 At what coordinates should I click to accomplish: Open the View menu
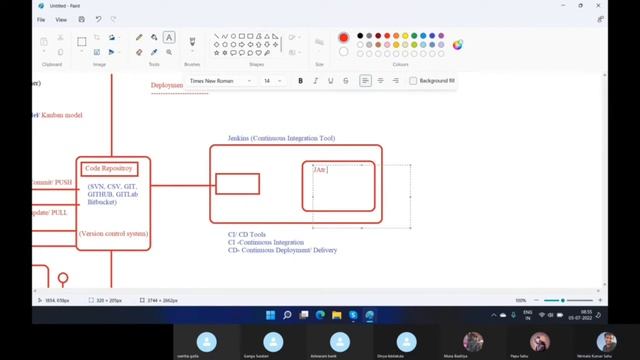[x=61, y=20]
